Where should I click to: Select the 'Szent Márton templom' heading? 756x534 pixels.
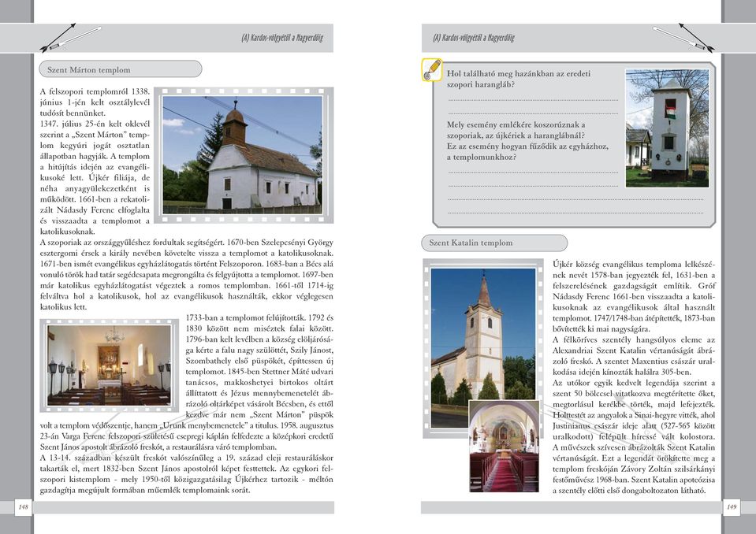pyautogui.click(x=89, y=70)
